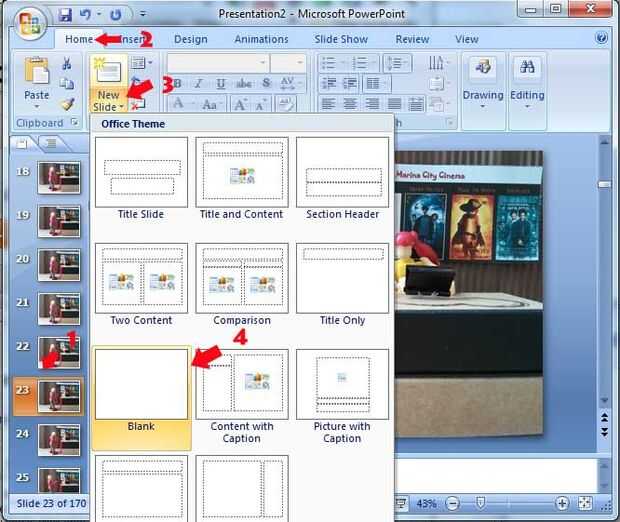Open PowerPoint Help question mark
Screen dimensions: 620x522
[601, 38]
